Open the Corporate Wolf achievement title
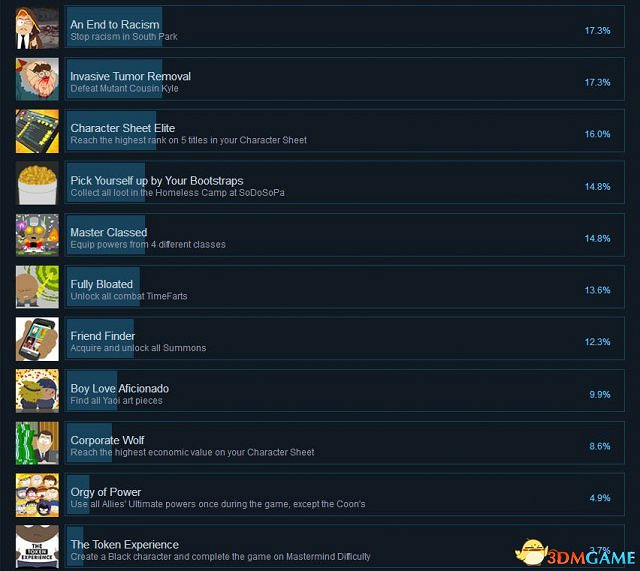 click(x=107, y=440)
